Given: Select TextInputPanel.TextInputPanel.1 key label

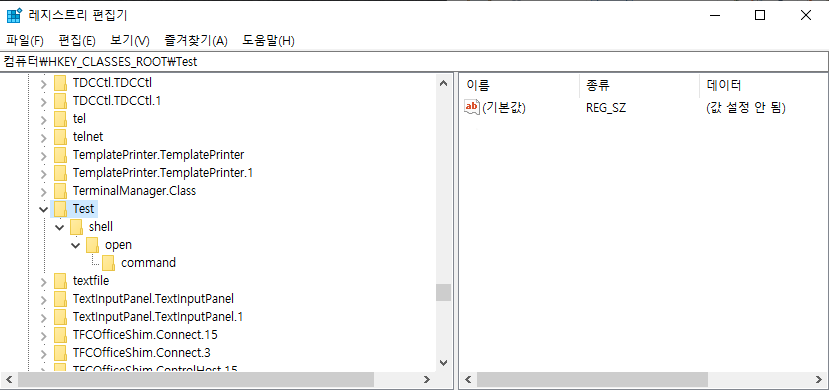Looking at the screenshot, I should pos(158,317).
